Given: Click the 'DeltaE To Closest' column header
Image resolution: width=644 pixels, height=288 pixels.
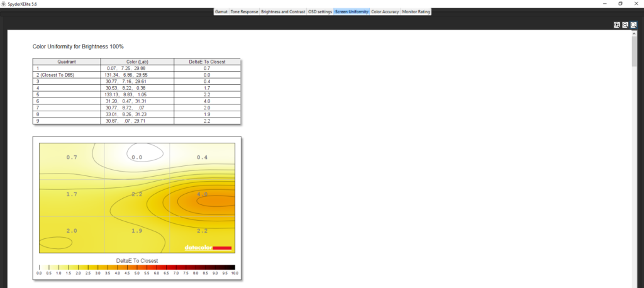Looking at the screenshot, I should pyautogui.click(x=207, y=62).
